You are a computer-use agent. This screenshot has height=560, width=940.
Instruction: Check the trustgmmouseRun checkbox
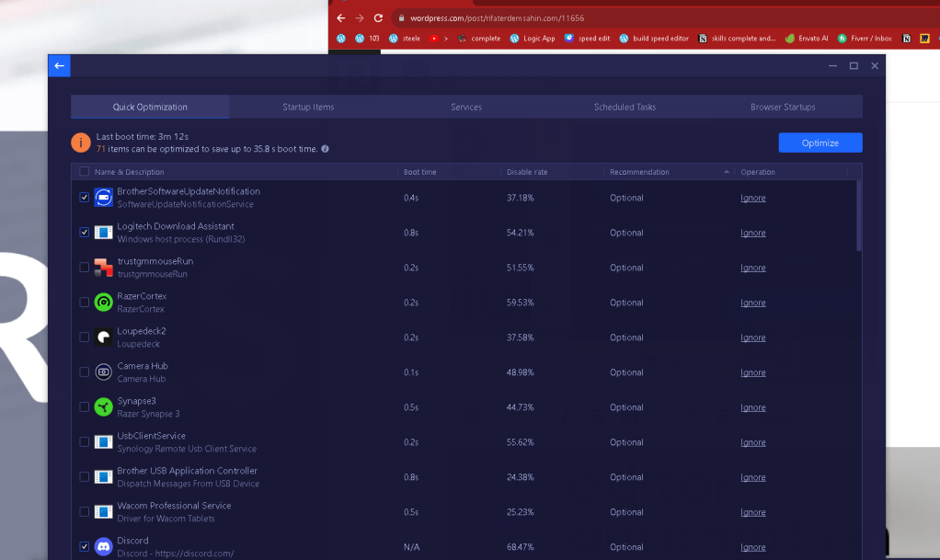tap(84, 268)
